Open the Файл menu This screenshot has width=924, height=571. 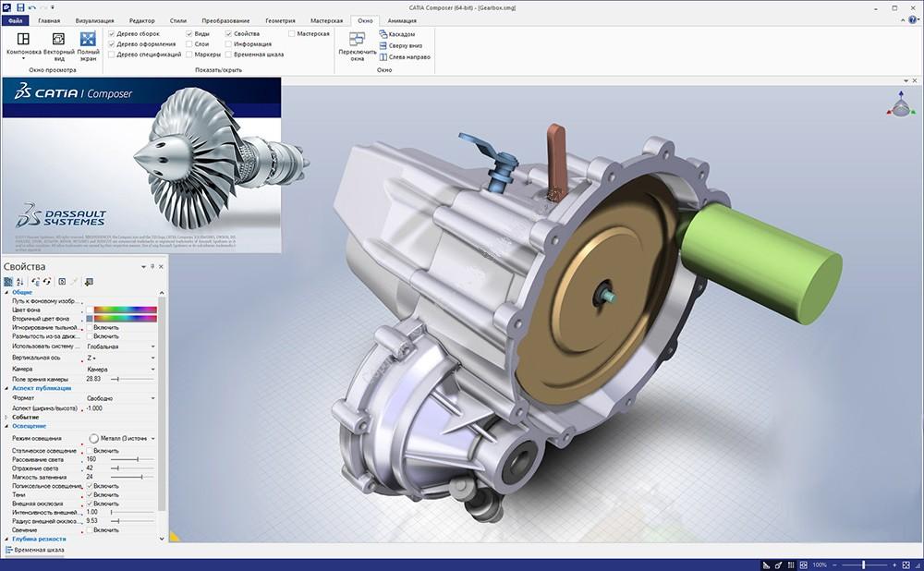coord(18,19)
